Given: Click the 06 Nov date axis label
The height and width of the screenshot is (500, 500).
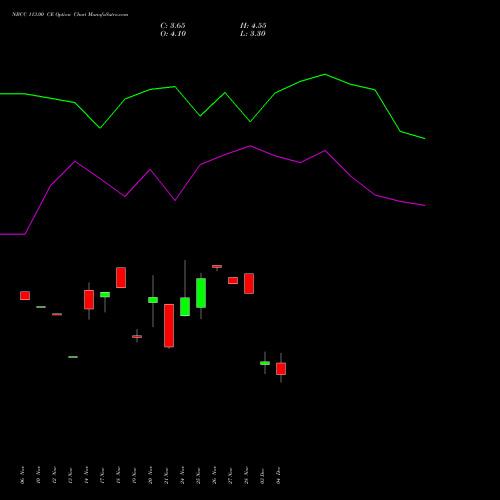Looking at the screenshot, I should click(22, 475).
